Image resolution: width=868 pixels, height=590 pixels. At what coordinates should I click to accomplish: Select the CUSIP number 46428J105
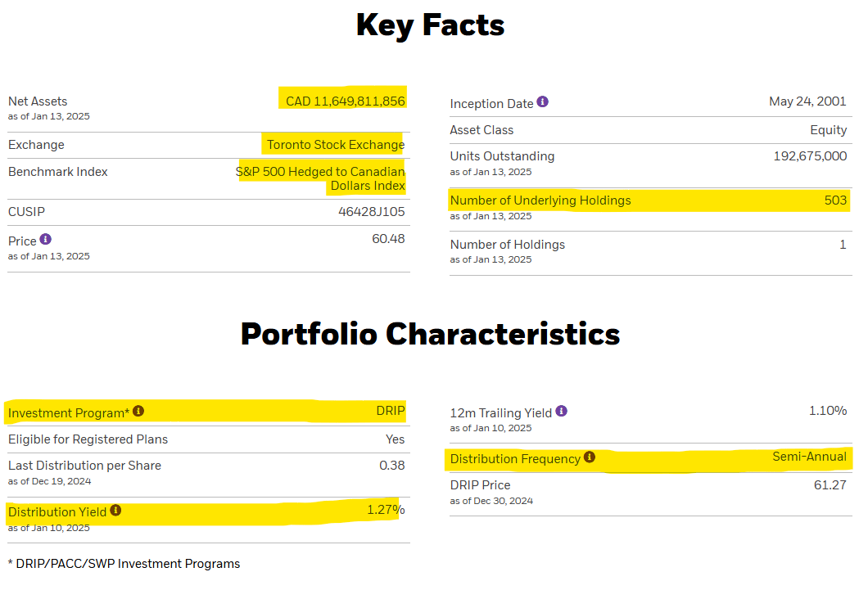pos(372,212)
